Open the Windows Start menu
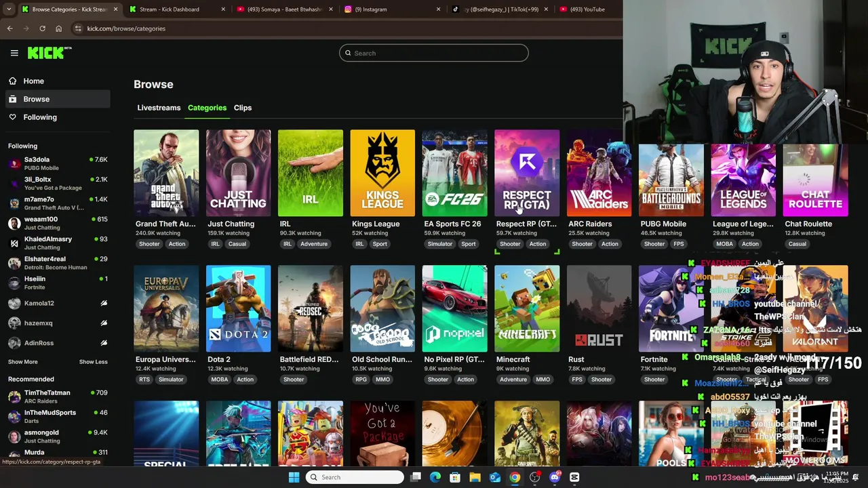The width and height of the screenshot is (868, 488). [294, 477]
